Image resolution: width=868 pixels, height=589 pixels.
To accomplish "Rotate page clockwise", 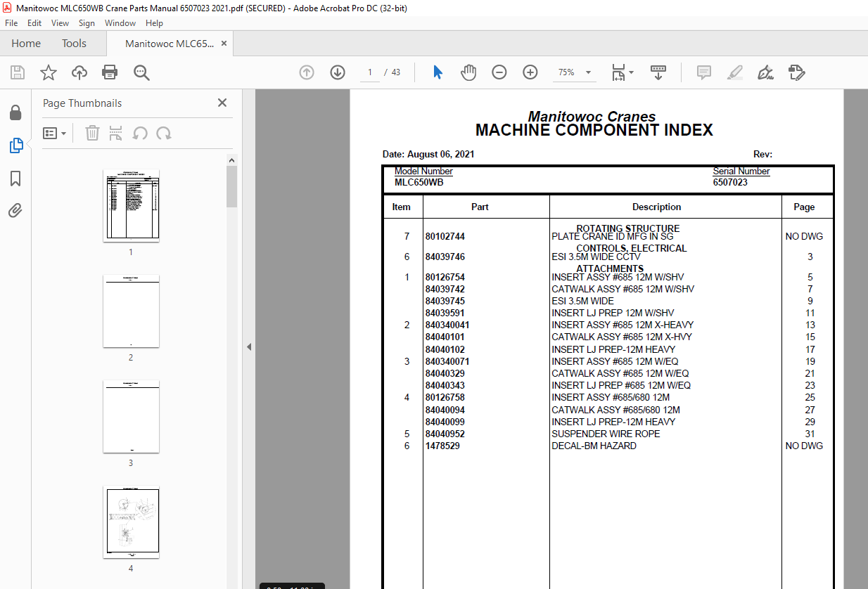I will point(164,133).
